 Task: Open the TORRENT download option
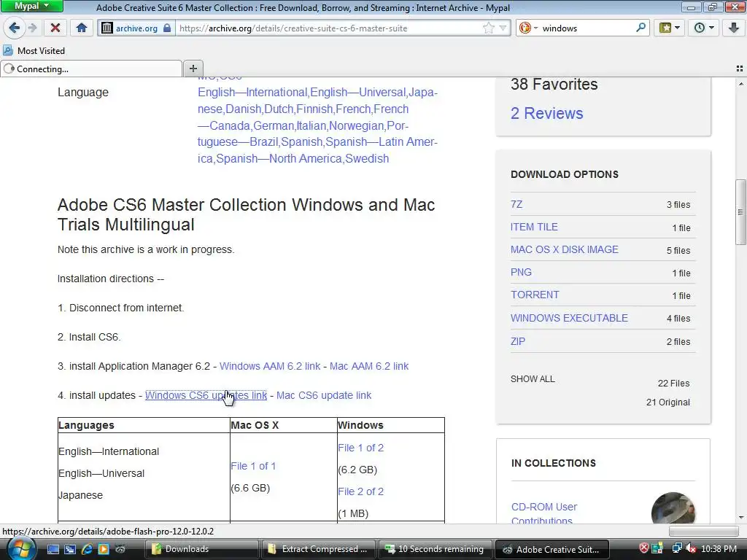tap(535, 295)
